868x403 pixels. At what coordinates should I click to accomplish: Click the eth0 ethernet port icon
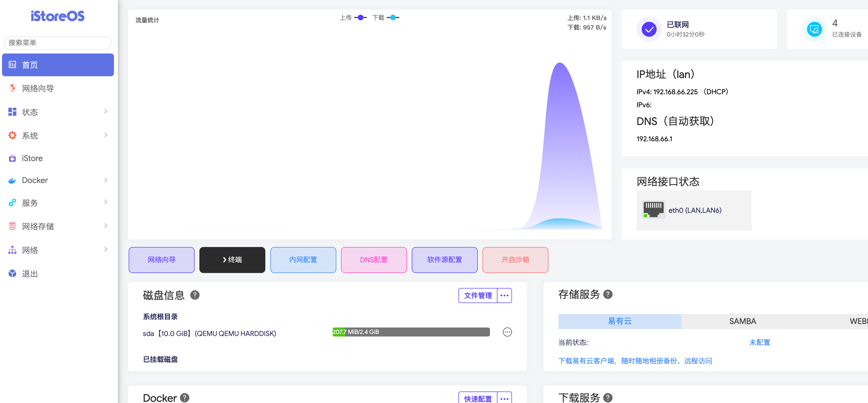tap(653, 210)
